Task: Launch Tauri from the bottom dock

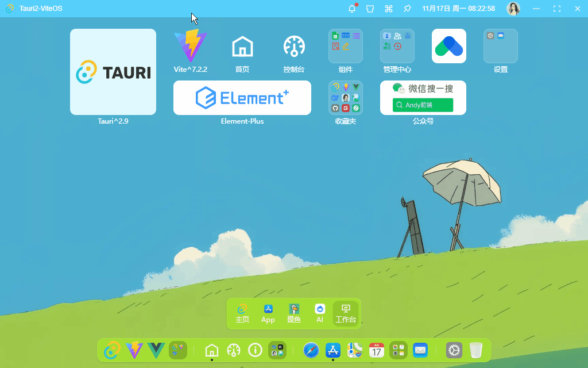Action: [112, 350]
